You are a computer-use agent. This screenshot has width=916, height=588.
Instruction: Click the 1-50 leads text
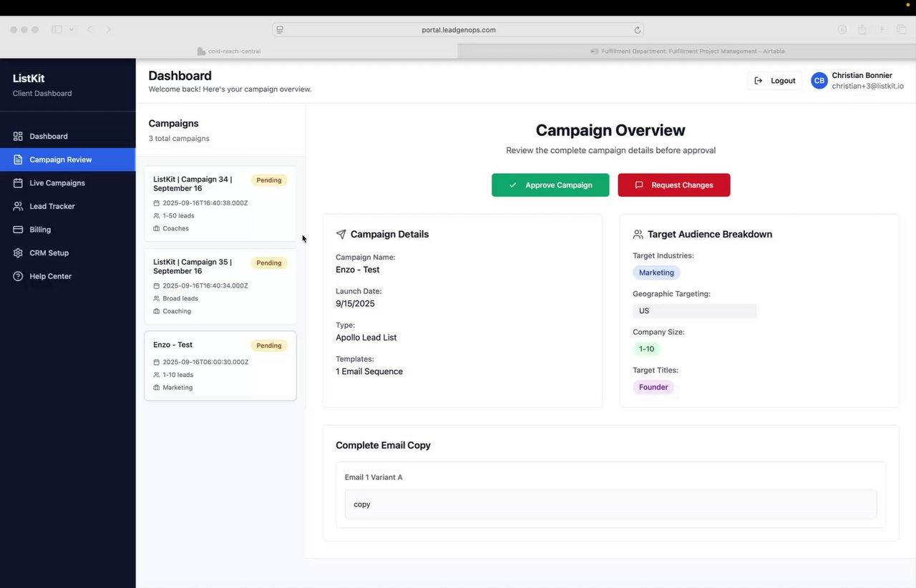point(178,216)
